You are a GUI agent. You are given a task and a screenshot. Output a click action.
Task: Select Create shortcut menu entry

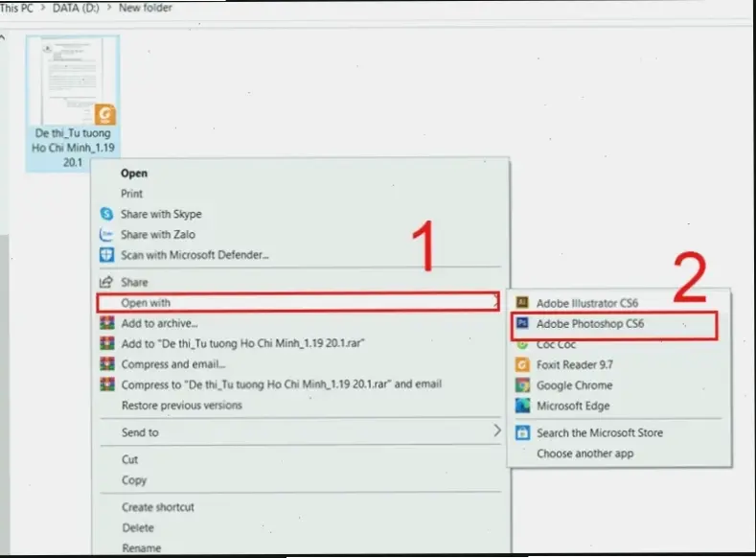[157, 507]
